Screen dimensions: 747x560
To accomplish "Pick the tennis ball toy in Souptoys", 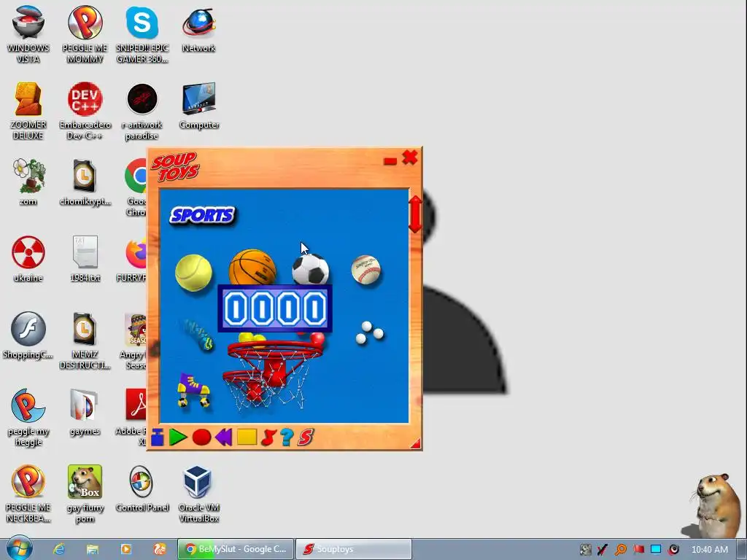I will (193, 273).
